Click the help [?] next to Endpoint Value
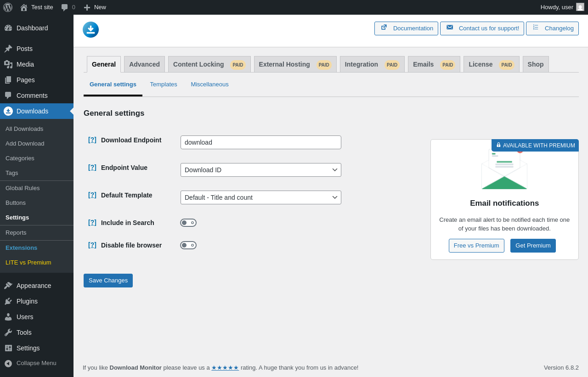This screenshot has height=377, width=588. tap(92, 167)
